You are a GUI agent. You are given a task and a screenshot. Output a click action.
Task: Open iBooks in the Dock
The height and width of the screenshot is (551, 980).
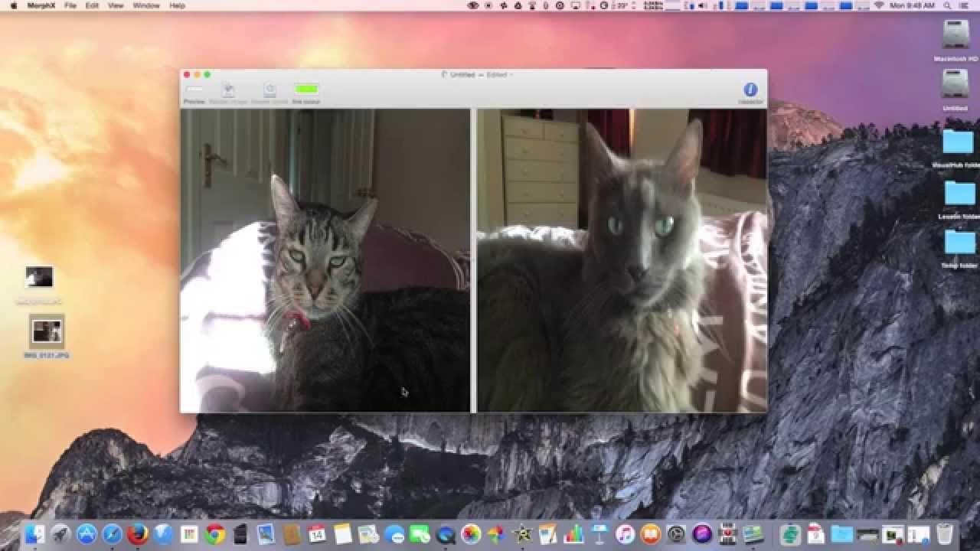pyautogui.click(x=651, y=533)
